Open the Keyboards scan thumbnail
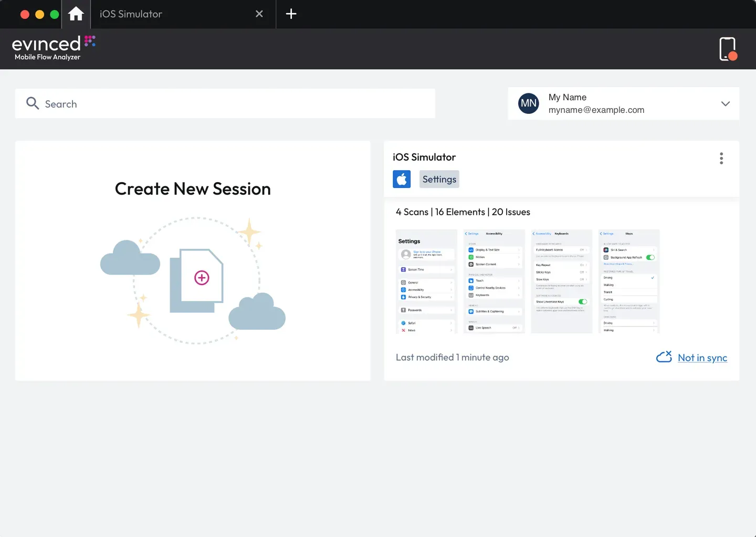The height and width of the screenshot is (537, 756). 562,281
